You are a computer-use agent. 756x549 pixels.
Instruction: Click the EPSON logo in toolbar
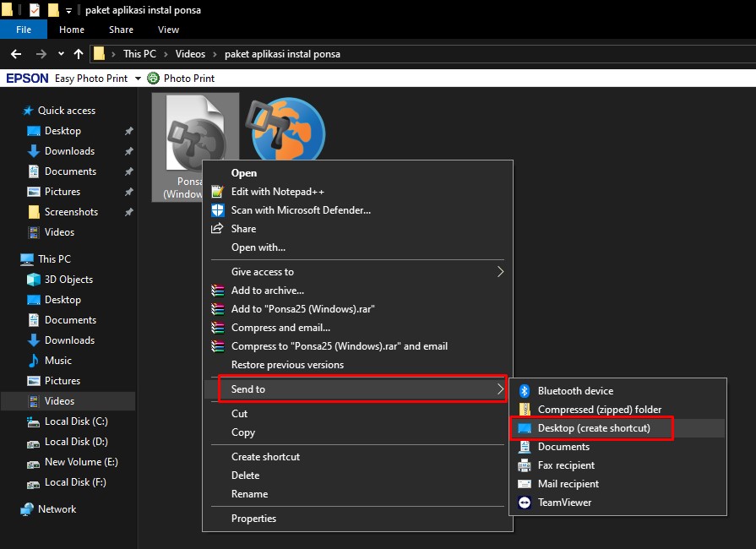27,78
